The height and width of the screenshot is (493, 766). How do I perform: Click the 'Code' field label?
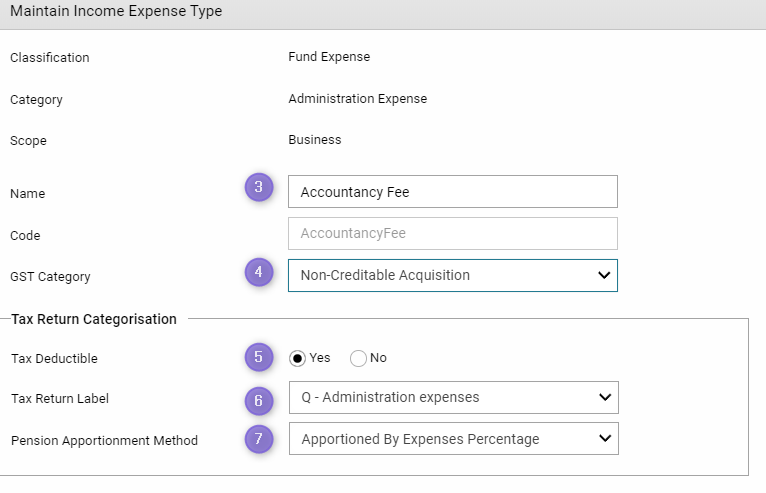pyautogui.click(x=25, y=236)
